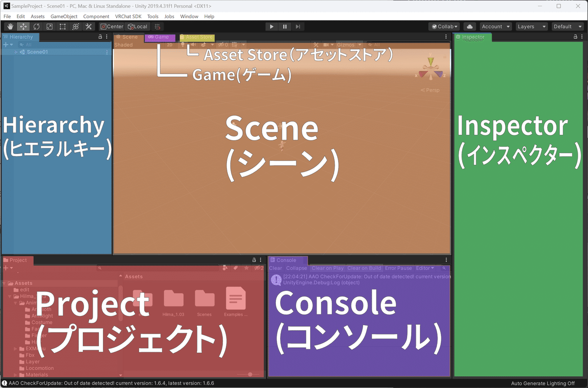This screenshot has width=588, height=388.
Task: Click the Project search by label icon
Action: click(x=236, y=268)
